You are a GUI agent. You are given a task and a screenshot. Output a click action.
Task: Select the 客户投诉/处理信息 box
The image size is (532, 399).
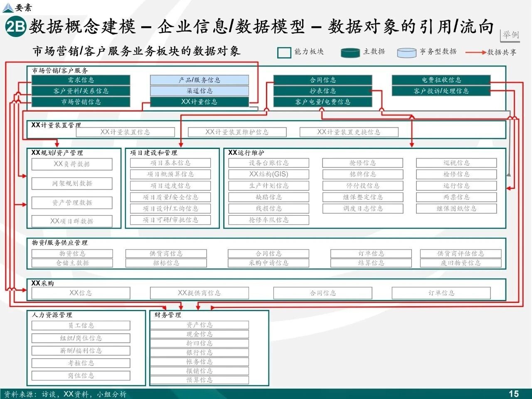click(441, 91)
